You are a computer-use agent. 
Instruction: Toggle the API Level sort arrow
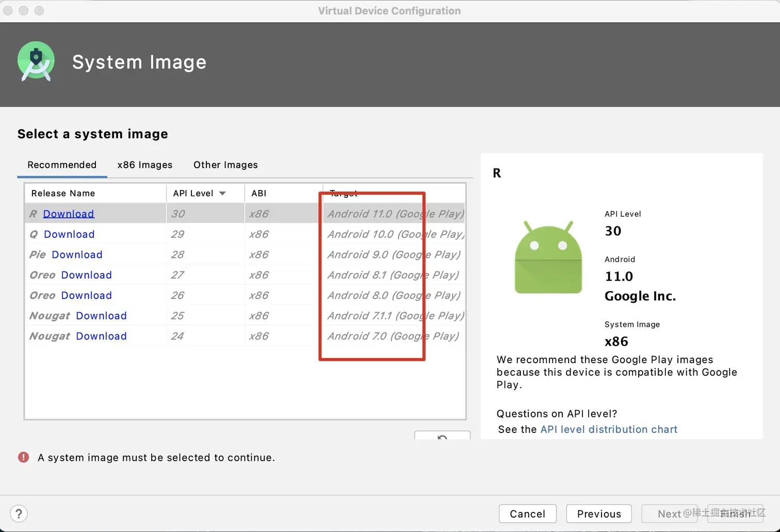[x=222, y=194]
